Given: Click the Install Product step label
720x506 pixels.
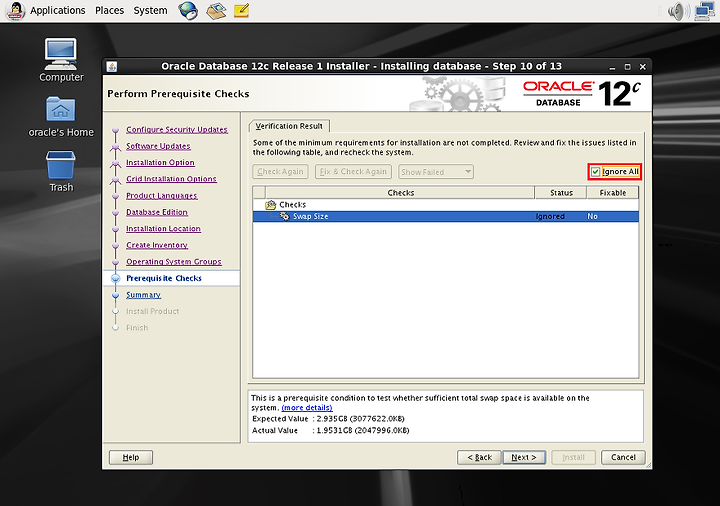Looking at the screenshot, I should (152, 311).
